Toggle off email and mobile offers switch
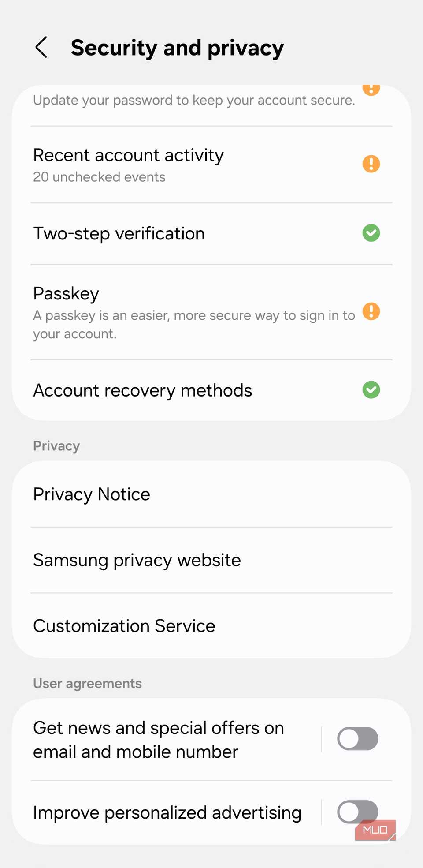Viewport: 423px width, 868px height. click(x=358, y=738)
